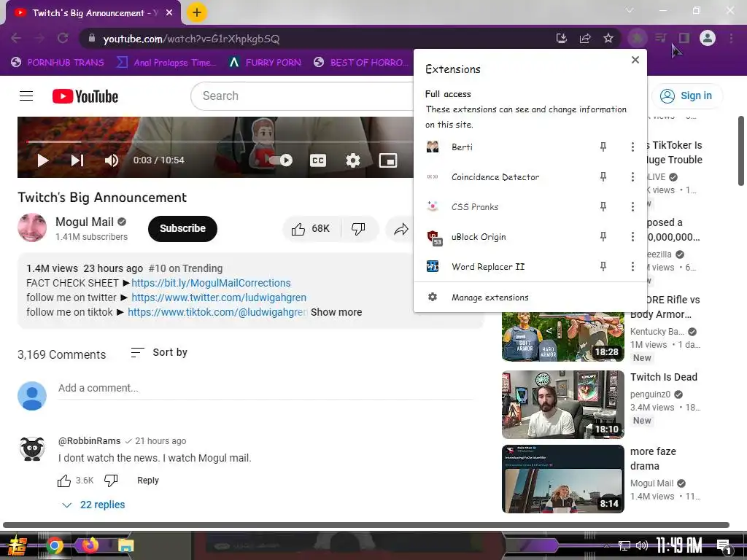Play the video
The height and width of the screenshot is (560, 747).
(43, 160)
